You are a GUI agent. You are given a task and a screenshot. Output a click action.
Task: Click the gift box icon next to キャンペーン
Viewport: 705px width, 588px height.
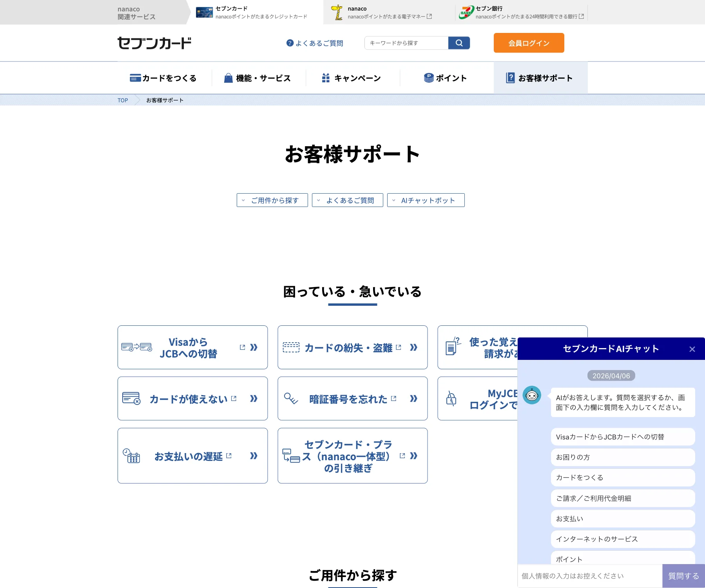pos(326,78)
